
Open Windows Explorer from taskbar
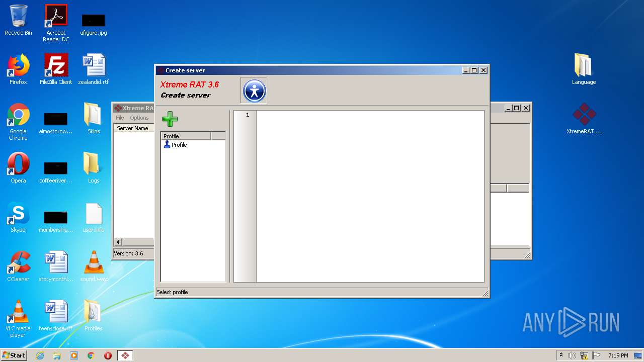[57, 355]
